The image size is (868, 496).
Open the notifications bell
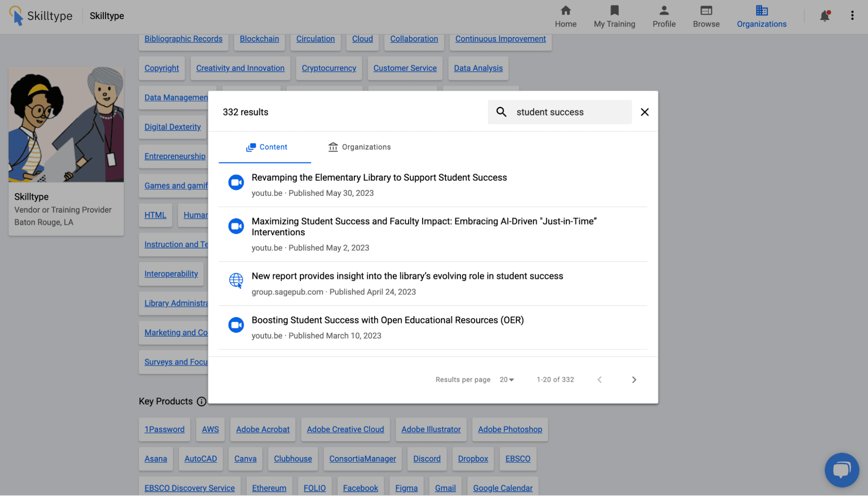click(x=824, y=16)
